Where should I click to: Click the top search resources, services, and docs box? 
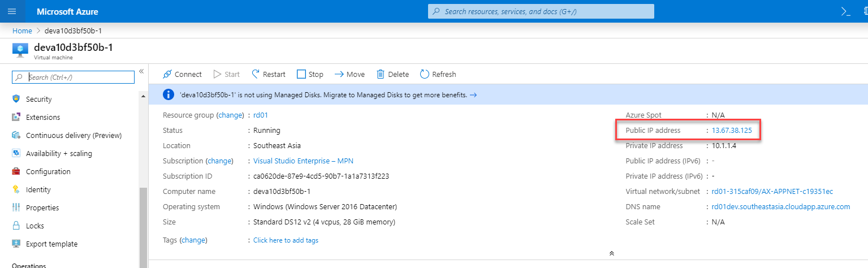(541, 11)
